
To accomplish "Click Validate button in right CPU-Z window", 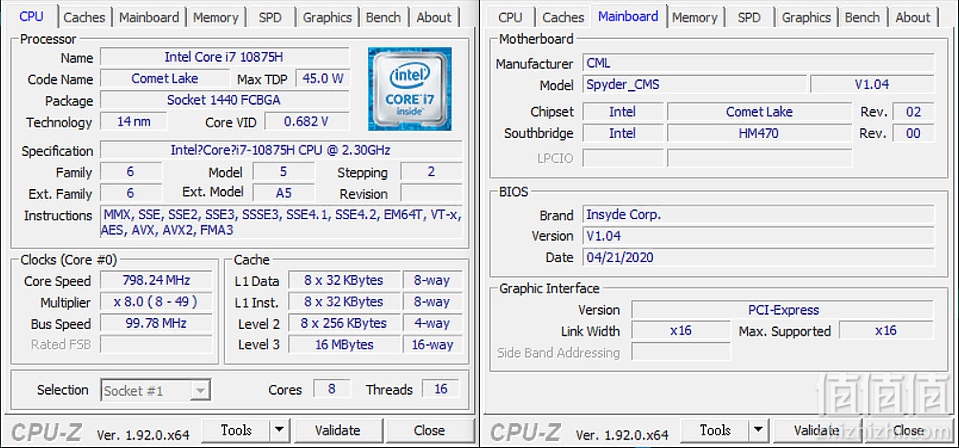I will point(816,431).
